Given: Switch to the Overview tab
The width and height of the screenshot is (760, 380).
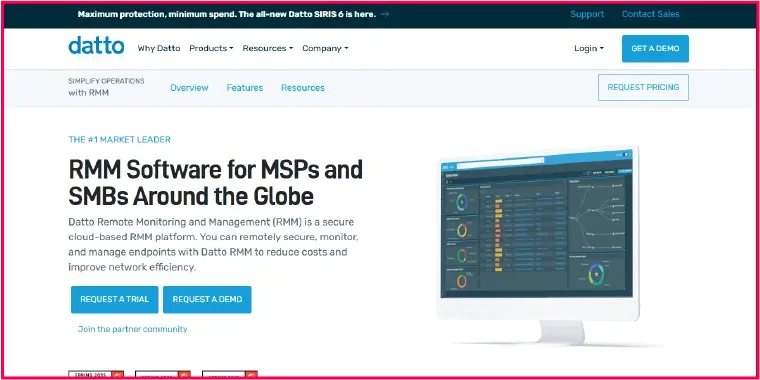Looking at the screenshot, I should coord(189,88).
